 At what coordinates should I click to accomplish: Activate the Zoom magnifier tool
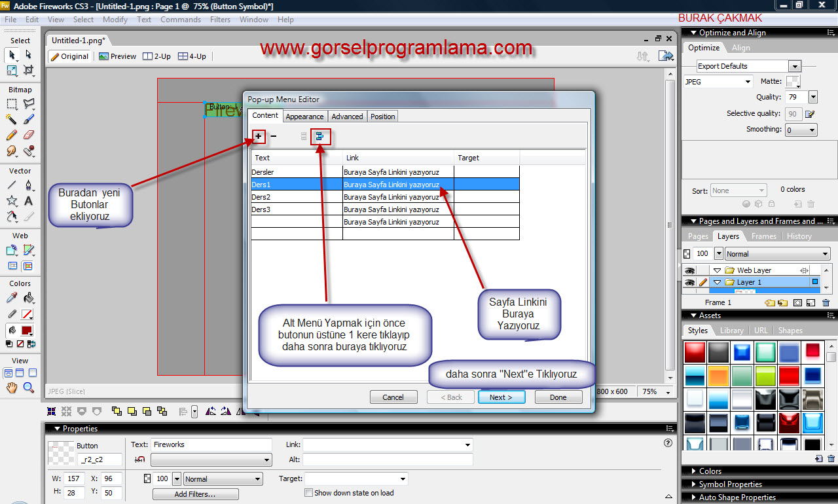point(28,388)
